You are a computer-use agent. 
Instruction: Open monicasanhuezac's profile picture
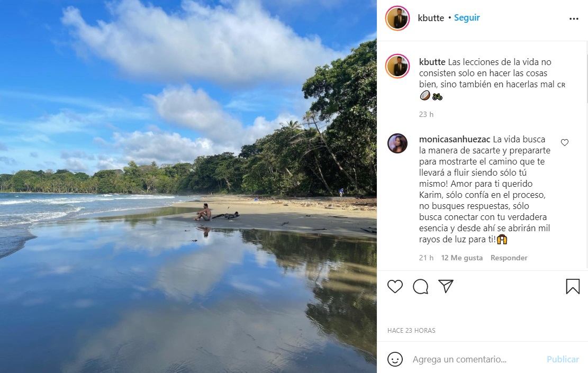pyautogui.click(x=397, y=143)
